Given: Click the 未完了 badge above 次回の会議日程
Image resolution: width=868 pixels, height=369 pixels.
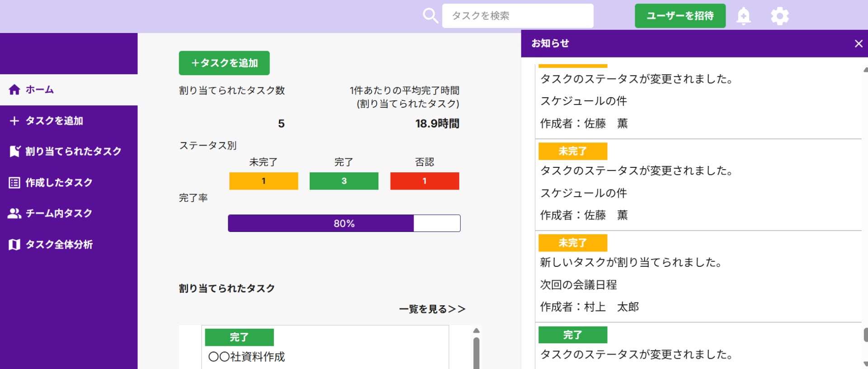Looking at the screenshot, I should point(573,243).
